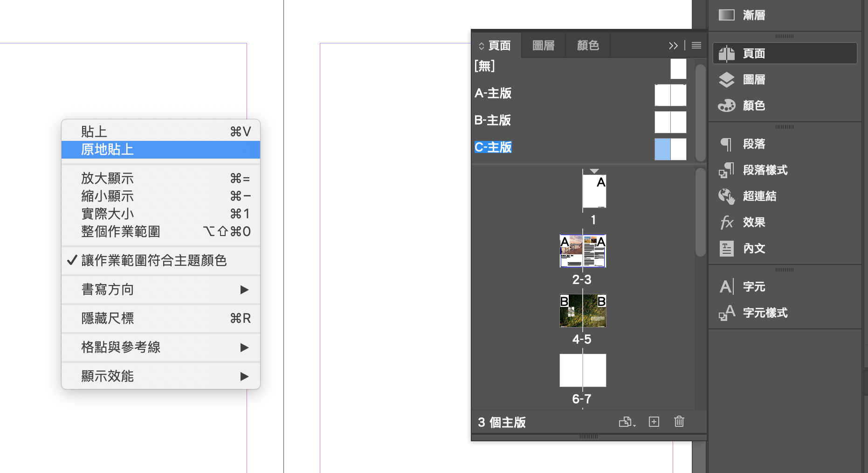This screenshot has width=868, height=473.
Task: Switch to the 顏色 tab
Action: point(587,45)
